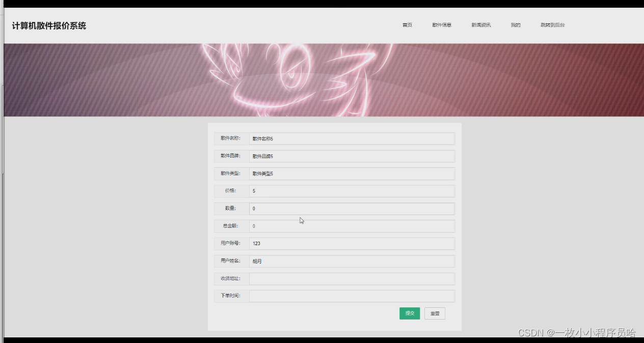Click the 重置 reset button
Image resolution: width=644 pixels, height=343 pixels.
point(435,313)
